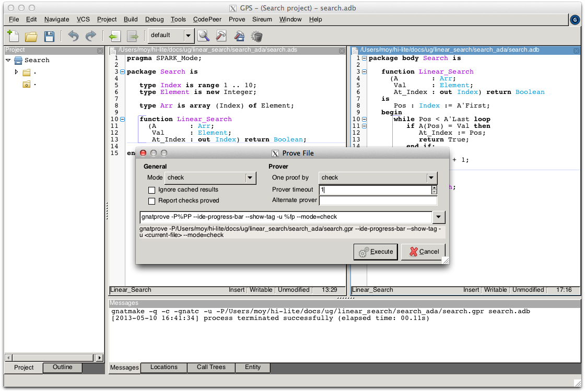Image resolution: width=585 pixels, height=392 pixels.
Task: Close the search.ads editor tab
Action: [342, 51]
